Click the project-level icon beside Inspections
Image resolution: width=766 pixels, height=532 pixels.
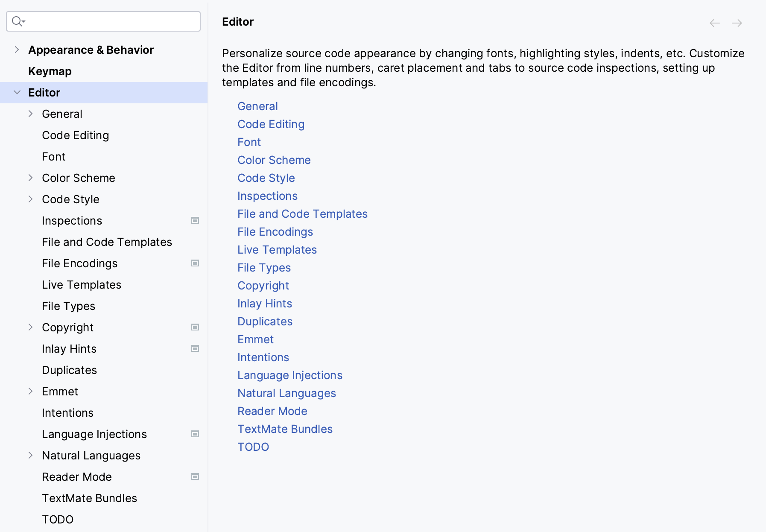coord(195,221)
